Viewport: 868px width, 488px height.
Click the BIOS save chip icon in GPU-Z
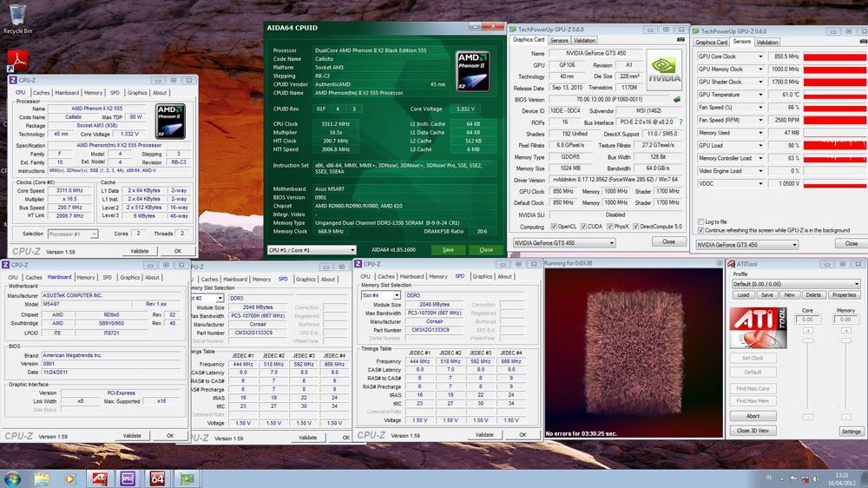click(x=676, y=99)
